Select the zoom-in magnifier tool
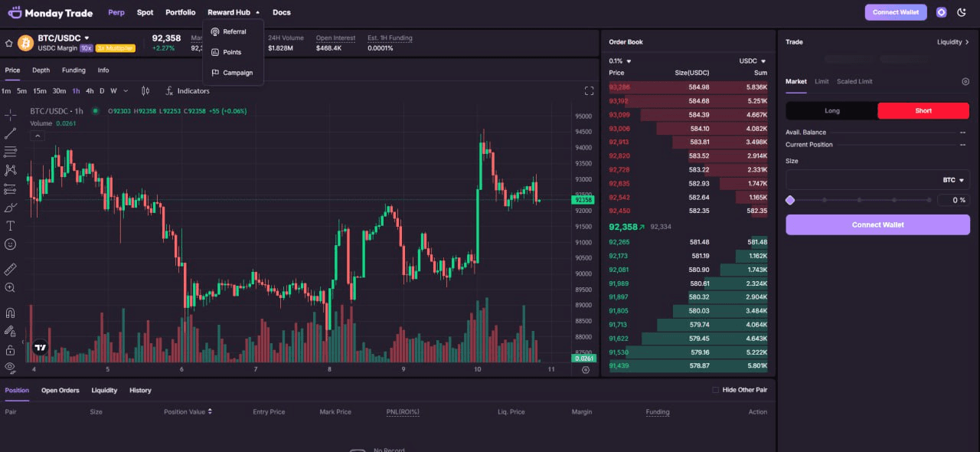The image size is (980, 452). pos(10,287)
